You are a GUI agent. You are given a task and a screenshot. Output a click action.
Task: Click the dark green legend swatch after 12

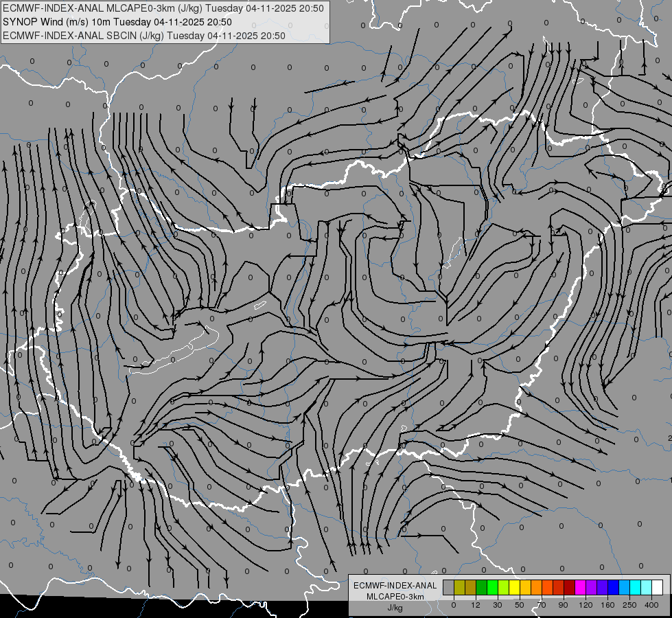[x=481, y=588]
